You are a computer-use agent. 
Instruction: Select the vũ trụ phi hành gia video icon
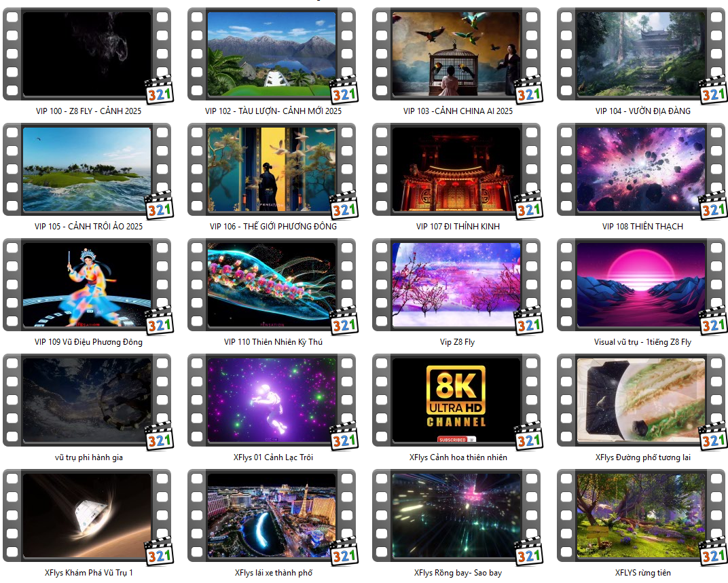pyautogui.click(x=87, y=401)
